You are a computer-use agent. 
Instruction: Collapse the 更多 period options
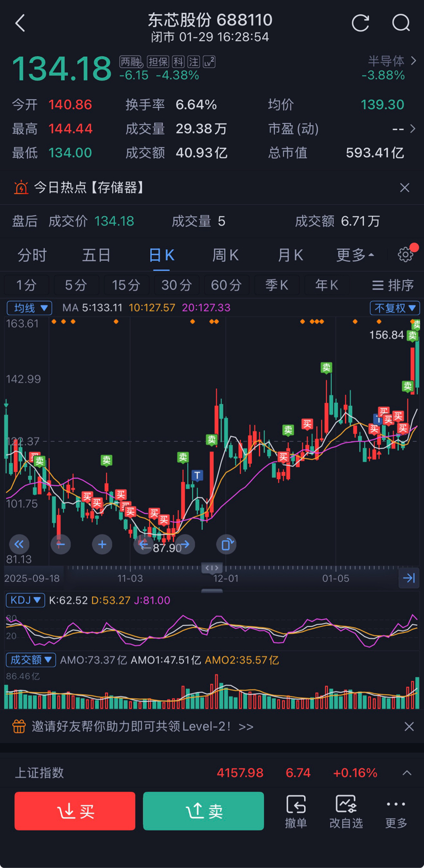[x=355, y=255]
